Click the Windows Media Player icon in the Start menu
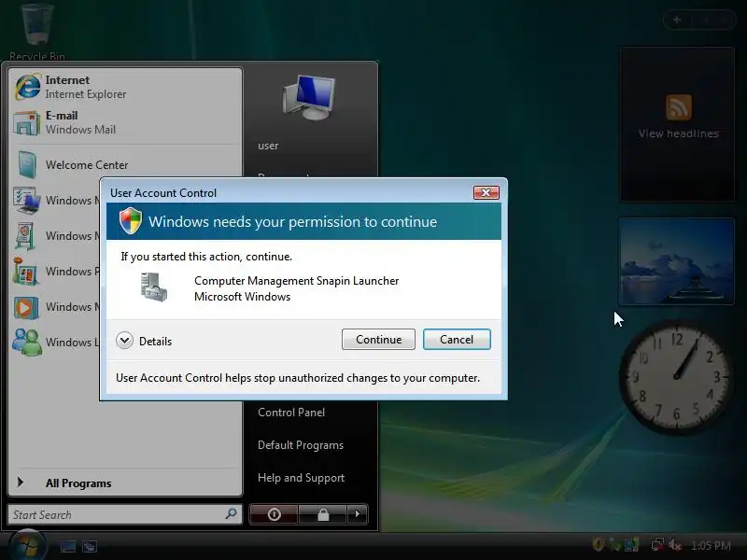The width and height of the screenshot is (747, 560). [26, 307]
